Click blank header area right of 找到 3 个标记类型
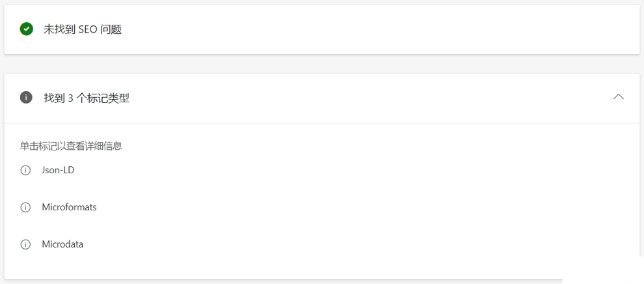644x284 pixels. click(369, 98)
